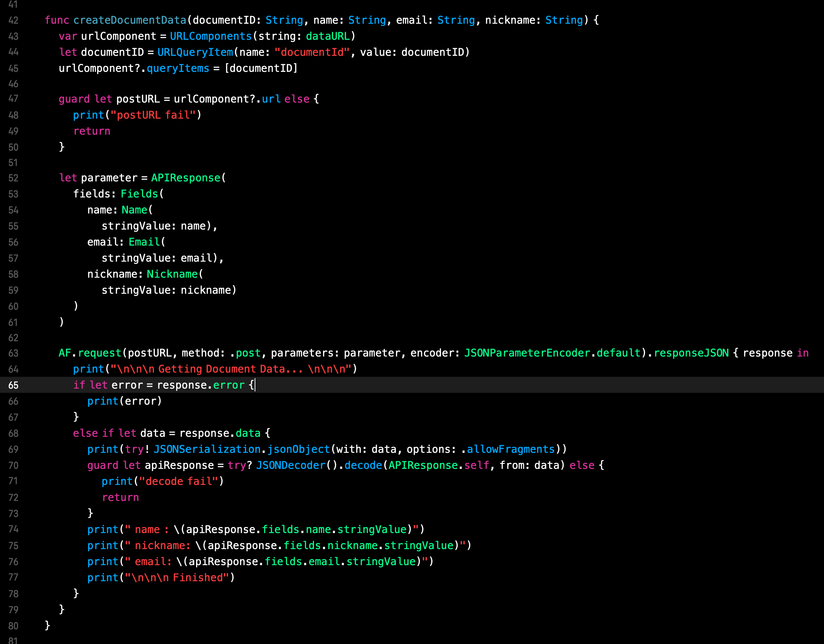This screenshot has width=824, height=644.
Task: Click the createDocumentData function name
Action: click(x=130, y=20)
